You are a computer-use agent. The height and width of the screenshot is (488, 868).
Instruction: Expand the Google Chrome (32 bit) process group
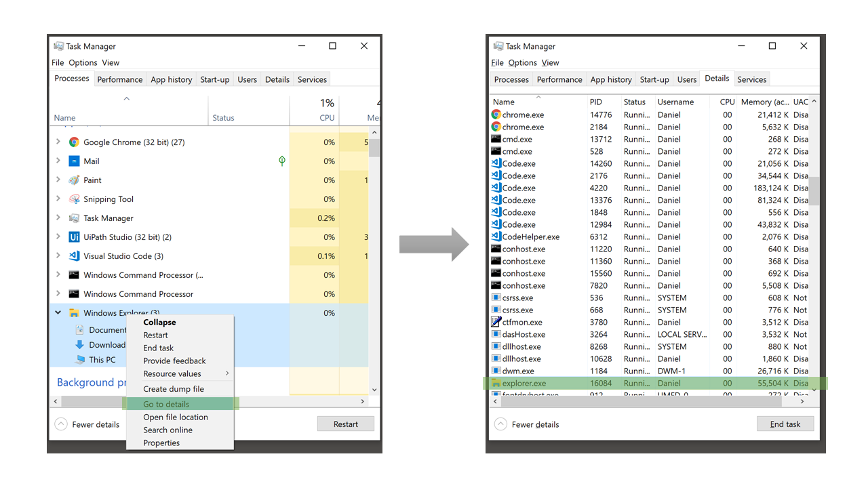point(58,142)
